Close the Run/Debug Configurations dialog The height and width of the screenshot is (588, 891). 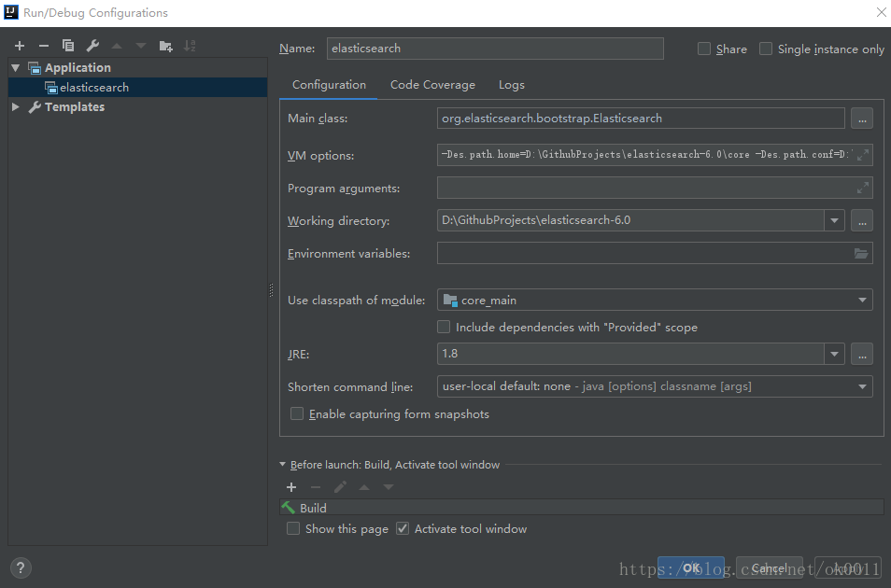[x=882, y=12]
